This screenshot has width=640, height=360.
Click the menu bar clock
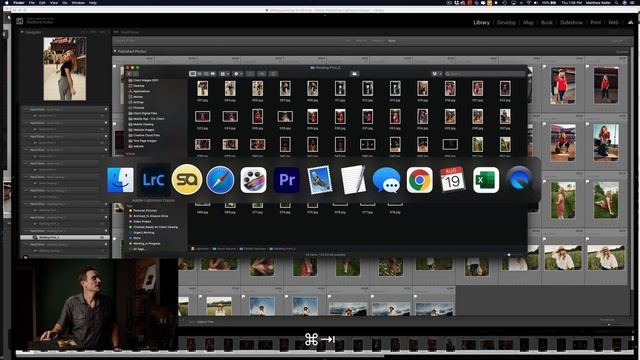pos(572,2)
